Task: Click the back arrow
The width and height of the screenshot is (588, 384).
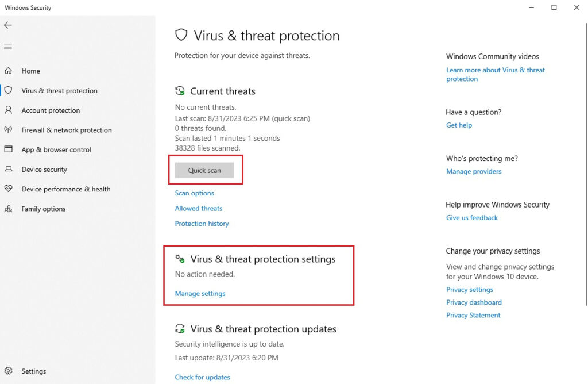Action: point(8,25)
